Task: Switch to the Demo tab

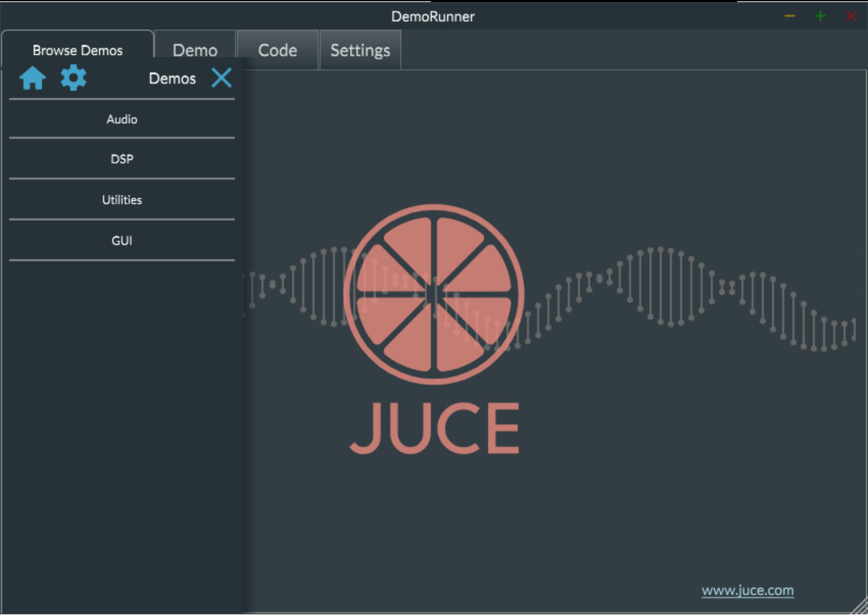Action: (195, 50)
